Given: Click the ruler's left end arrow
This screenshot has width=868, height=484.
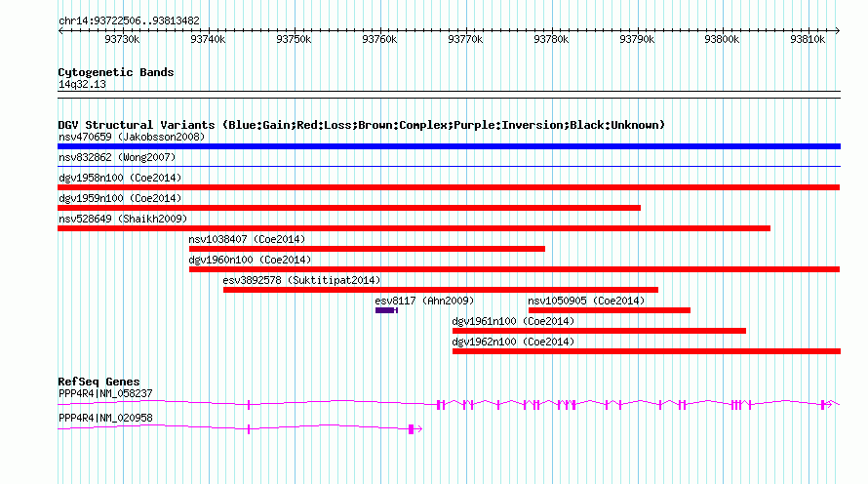Looking at the screenshot, I should pos(60,31).
